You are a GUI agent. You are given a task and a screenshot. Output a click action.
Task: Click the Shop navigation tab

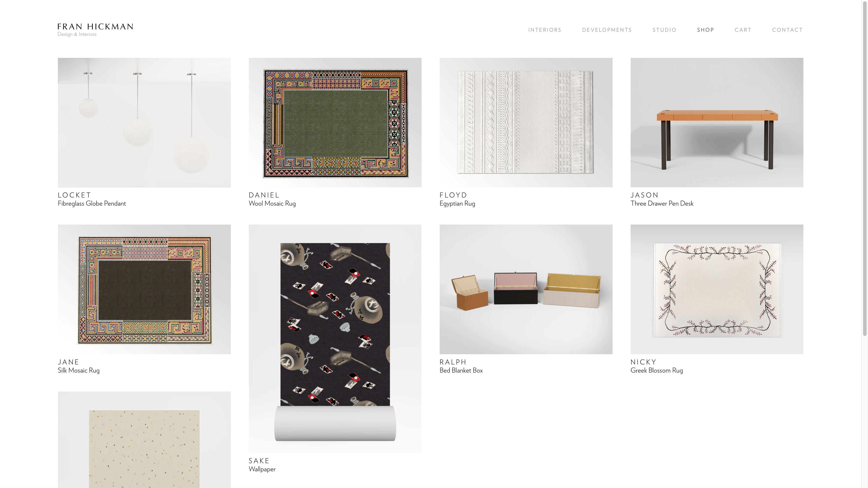pyautogui.click(x=705, y=30)
